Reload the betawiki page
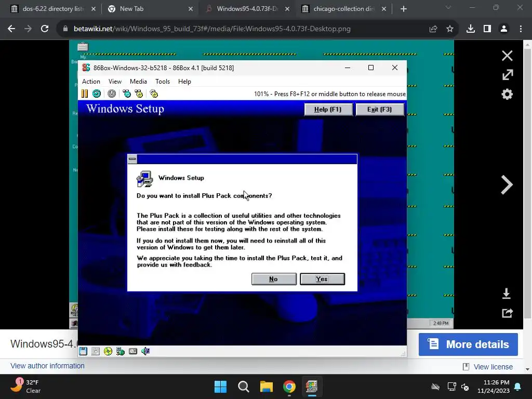Screen dimensions: 532x399 tap(45, 29)
